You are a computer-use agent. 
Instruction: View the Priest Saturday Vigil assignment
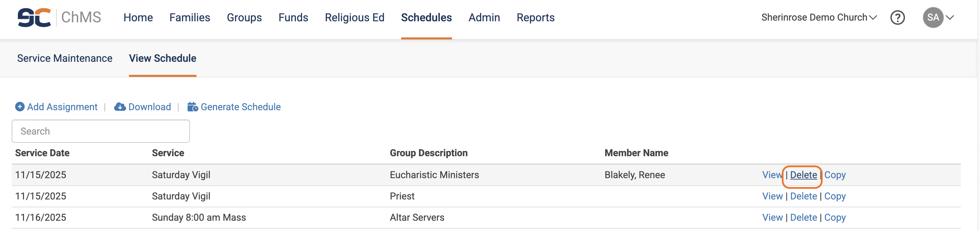[x=772, y=196]
